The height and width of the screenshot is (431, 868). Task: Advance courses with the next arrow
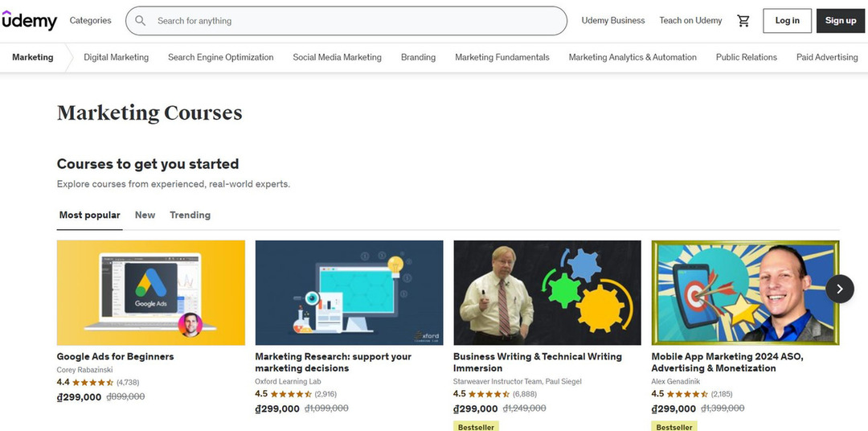(839, 289)
